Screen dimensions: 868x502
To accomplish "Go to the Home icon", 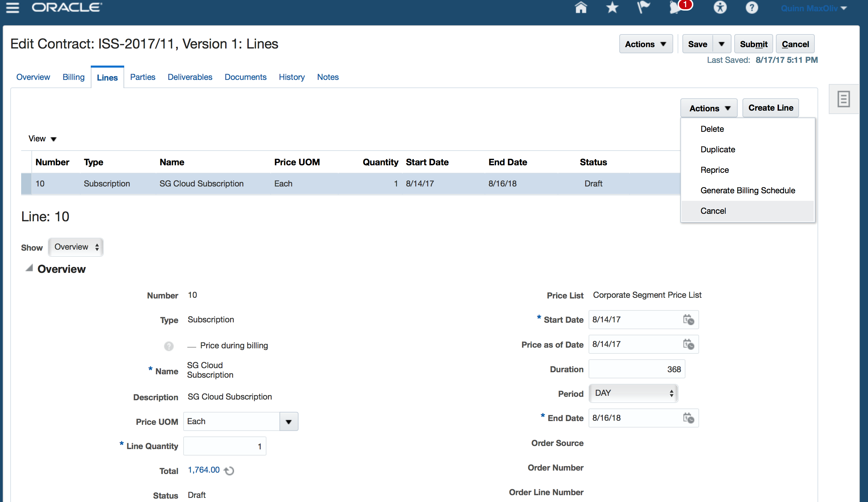I will click(x=581, y=8).
